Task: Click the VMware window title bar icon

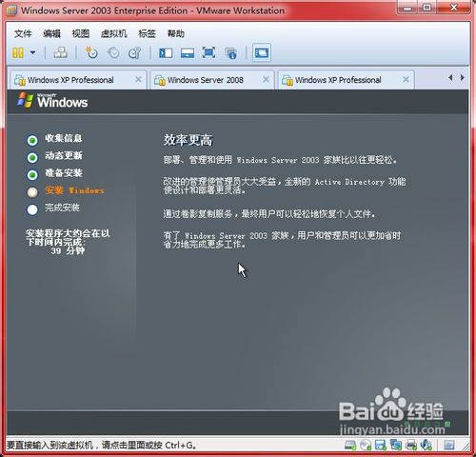Action: tap(11, 10)
